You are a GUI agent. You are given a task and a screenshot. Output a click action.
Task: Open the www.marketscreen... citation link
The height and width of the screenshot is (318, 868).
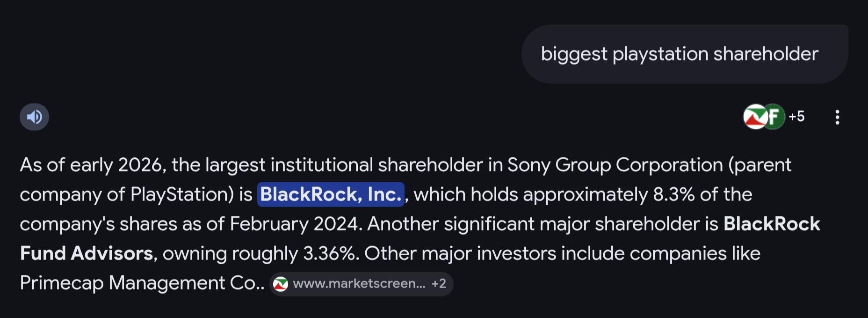tap(359, 284)
